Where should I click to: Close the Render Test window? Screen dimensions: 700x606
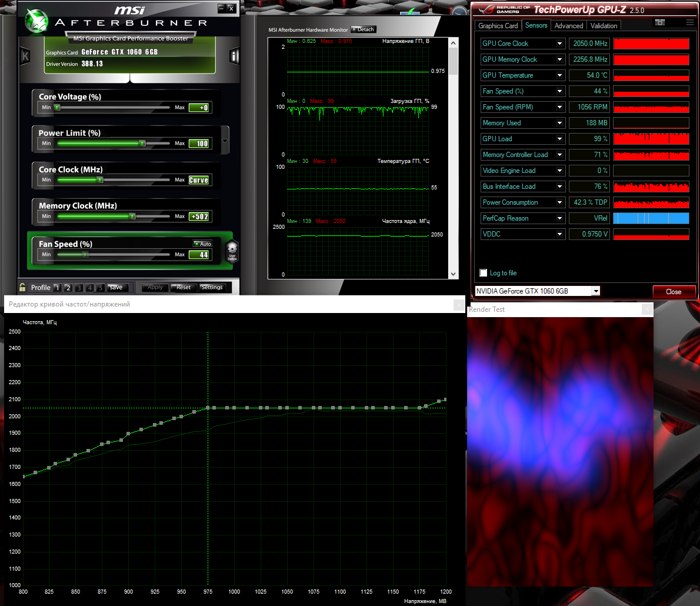[x=647, y=309]
